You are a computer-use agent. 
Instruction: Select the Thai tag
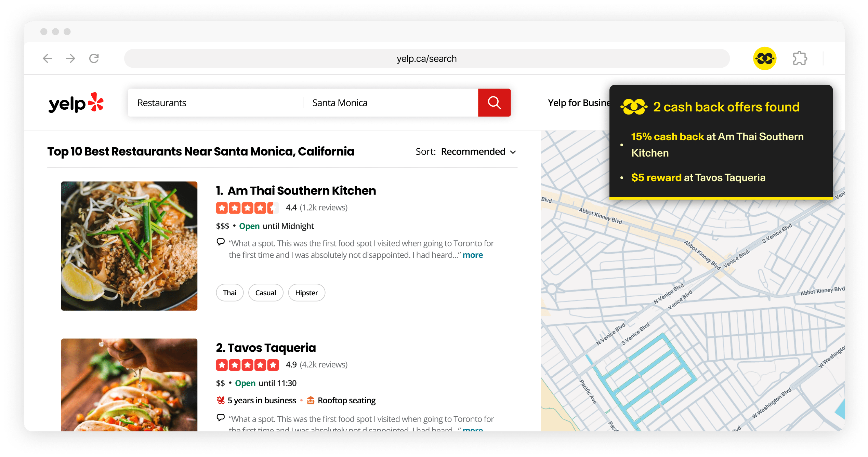(229, 293)
